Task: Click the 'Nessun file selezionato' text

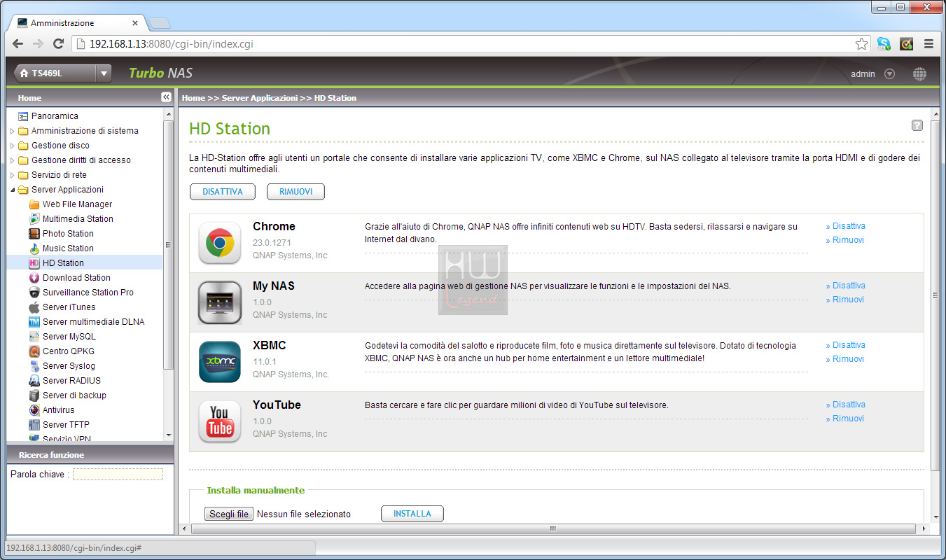Action: click(304, 514)
